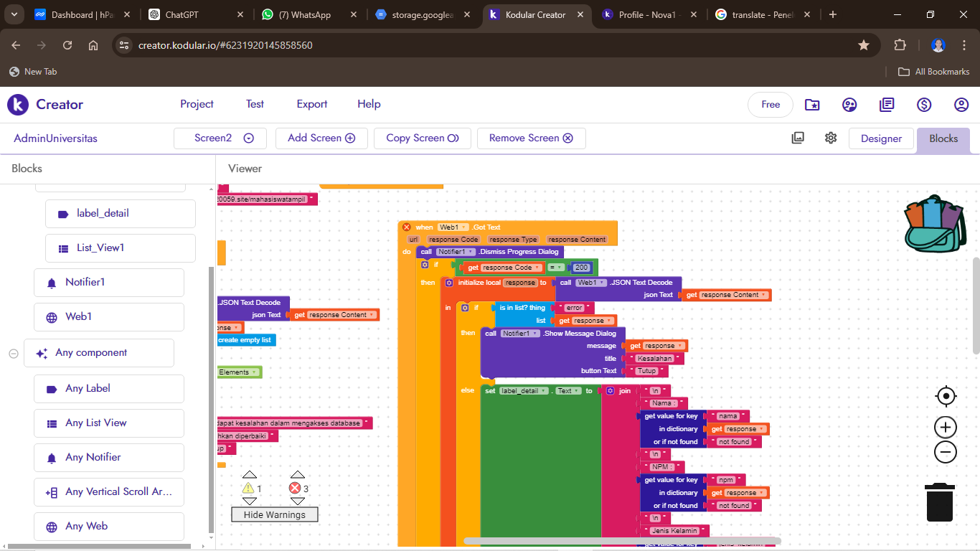Center workspace with the crosshair target icon
Viewport: 980px width, 551px height.
(946, 396)
